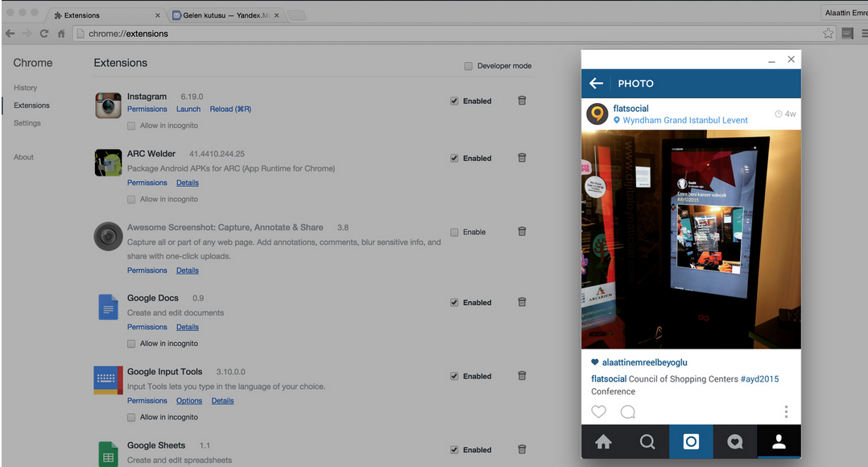868x467 pixels.
Task: Bookmark this page with the star icon
Action: pyautogui.click(x=828, y=33)
